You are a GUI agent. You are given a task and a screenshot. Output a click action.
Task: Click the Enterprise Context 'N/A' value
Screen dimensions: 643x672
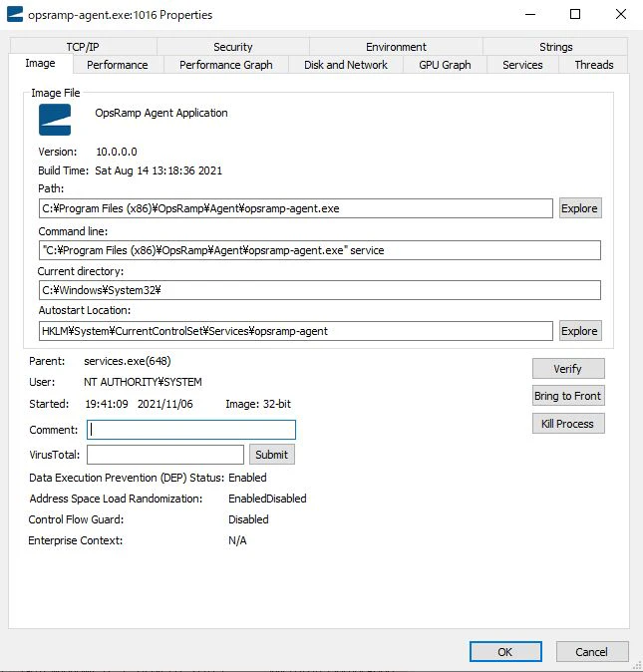[x=237, y=540]
